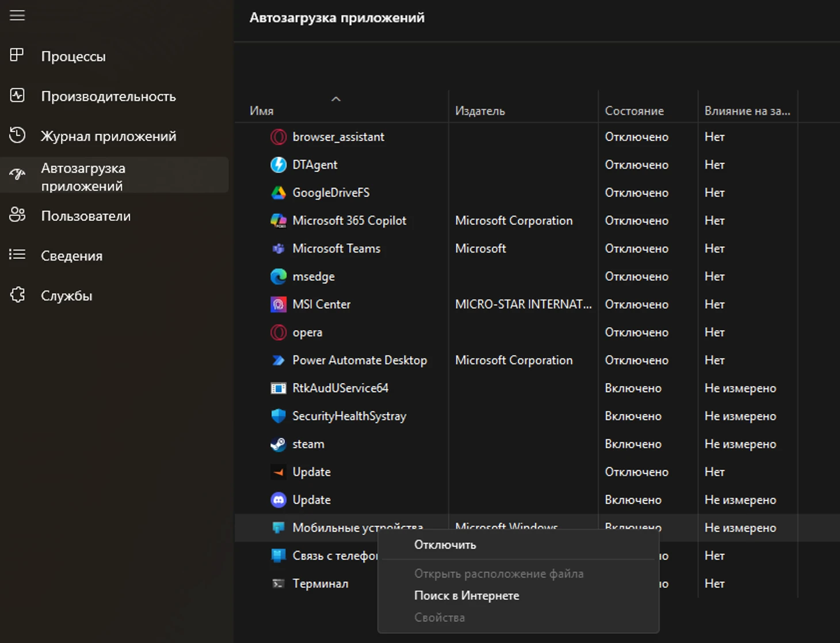Click the Пользователи sidebar icon
Viewport: 840px width, 643px height.
(x=17, y=215)
